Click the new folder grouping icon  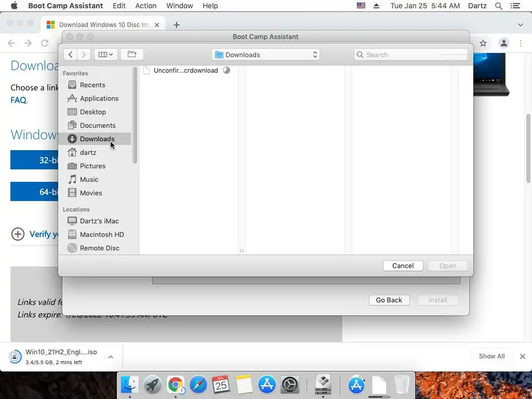[131, 55]
